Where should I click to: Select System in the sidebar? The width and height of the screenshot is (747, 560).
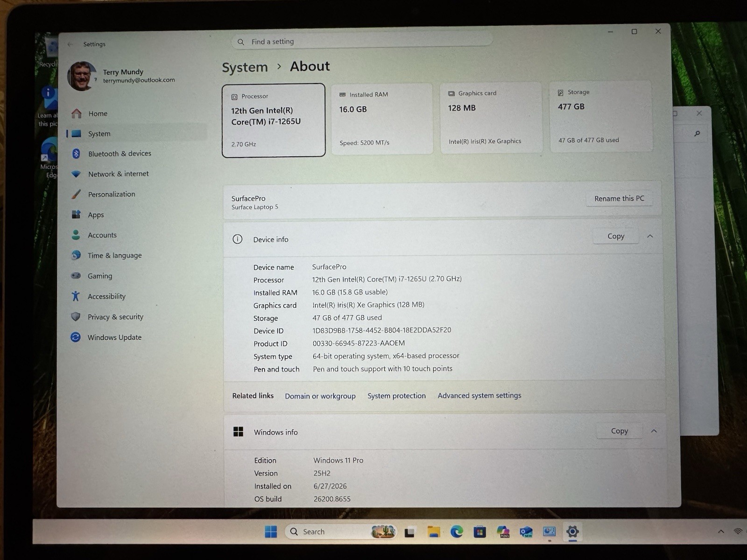[x=136, y=133]
